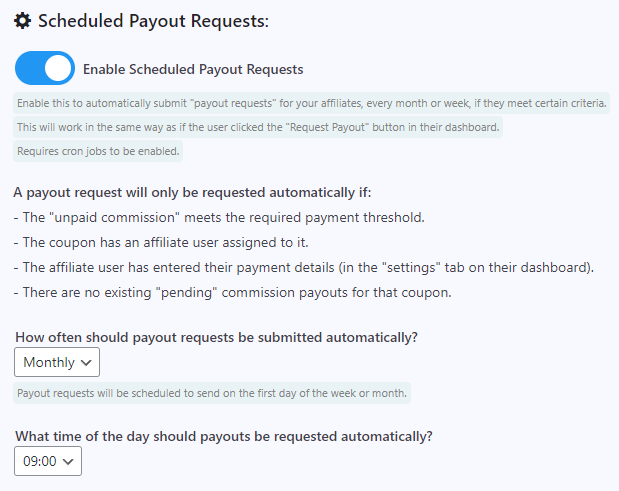Click the bold "A payout request will only be requested" text
Viewport: 619px width, 491px height.
tap(192, 193)
